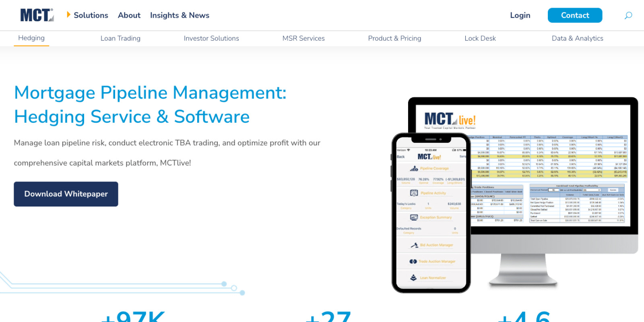Follow the Login link
Image resolution: width=644 pixels, height=322 pixels.
click(520, 15)
